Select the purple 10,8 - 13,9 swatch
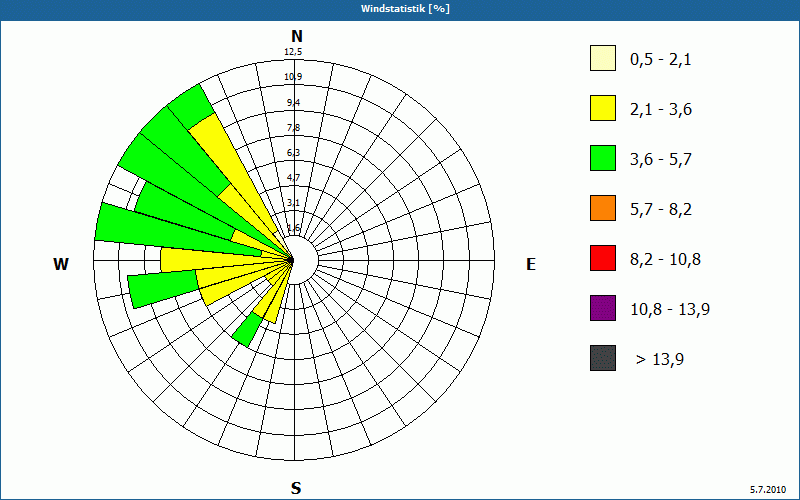 click(x=603, y=308)
